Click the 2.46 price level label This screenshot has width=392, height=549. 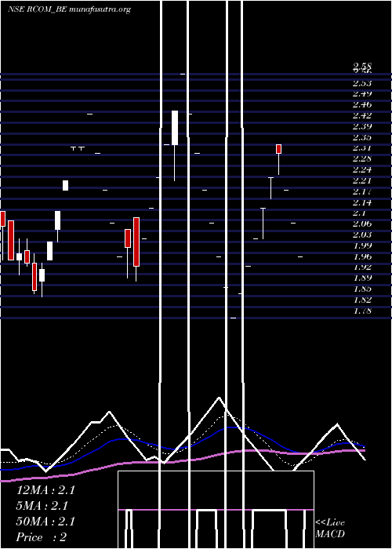(362, 104)
